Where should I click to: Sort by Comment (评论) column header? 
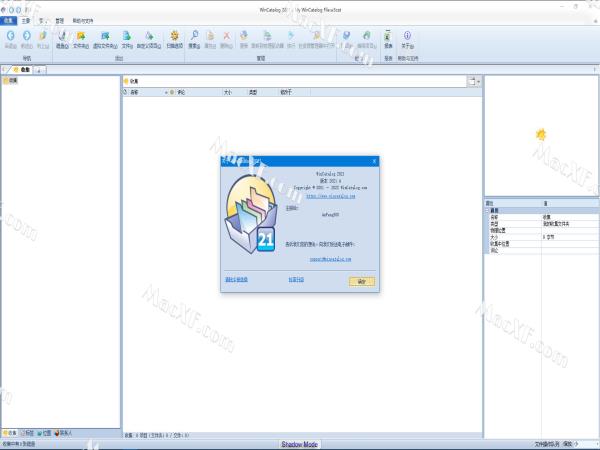coord(198,92)
